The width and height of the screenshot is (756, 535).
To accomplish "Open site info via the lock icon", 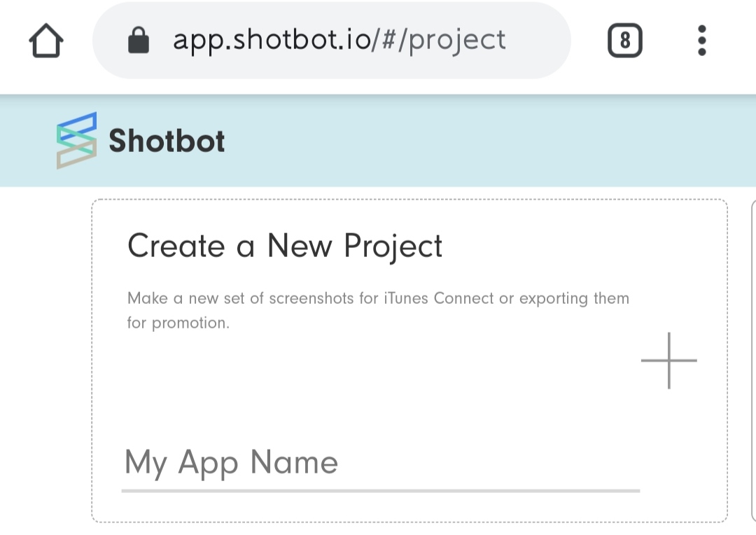I will [x=139, y=40].
